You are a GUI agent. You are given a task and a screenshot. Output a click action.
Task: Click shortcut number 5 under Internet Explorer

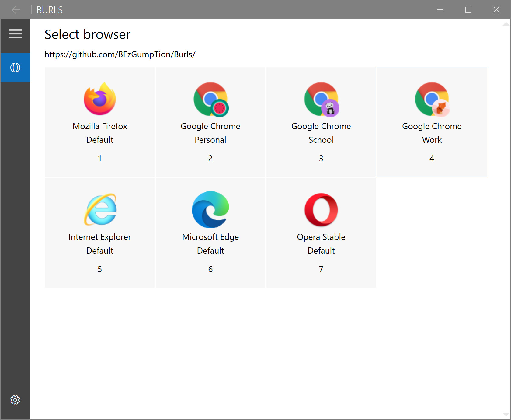100,269
